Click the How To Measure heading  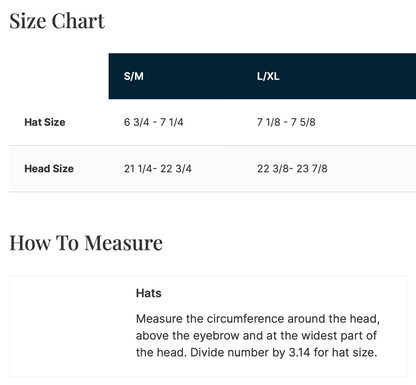(86, 243)
